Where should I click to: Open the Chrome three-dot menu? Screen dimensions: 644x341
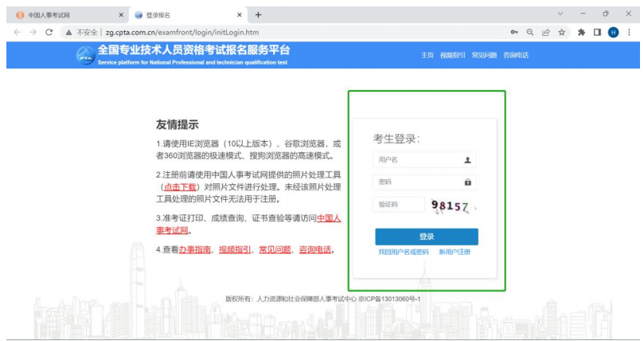coord(630,32)
